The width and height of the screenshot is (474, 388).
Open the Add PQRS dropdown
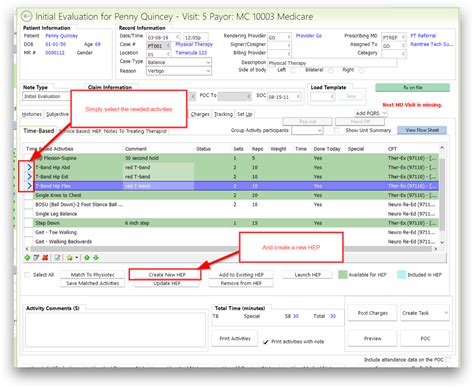[x=371, y=113]
